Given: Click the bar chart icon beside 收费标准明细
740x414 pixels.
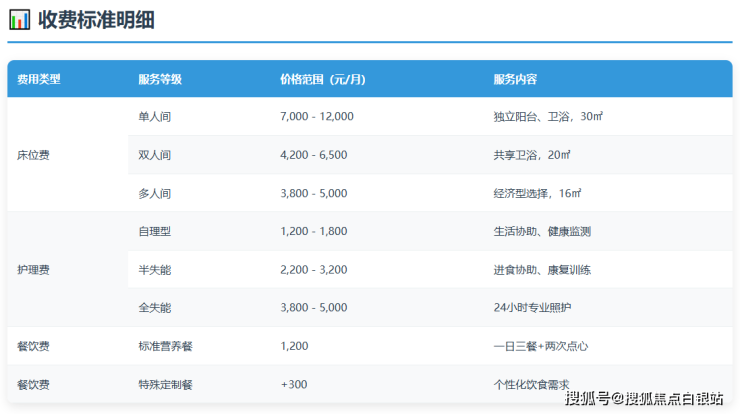Looking at the screenshot, I should click(19, 20).
